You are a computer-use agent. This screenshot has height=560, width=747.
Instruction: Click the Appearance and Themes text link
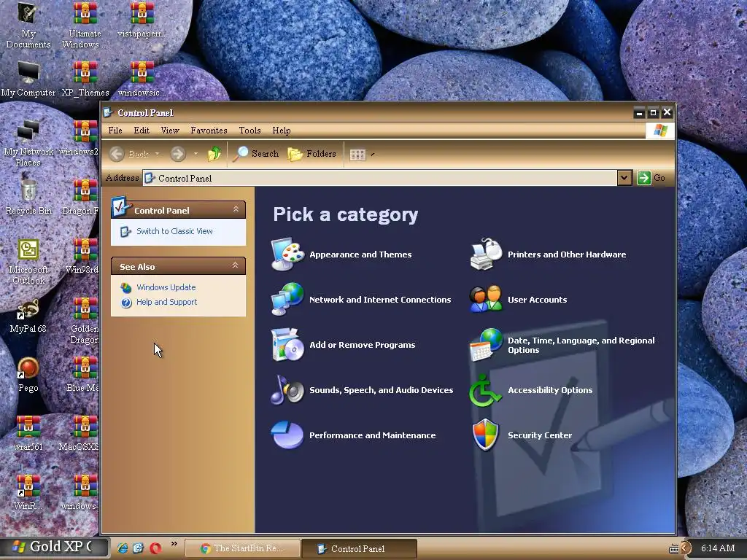coord(360,254)
